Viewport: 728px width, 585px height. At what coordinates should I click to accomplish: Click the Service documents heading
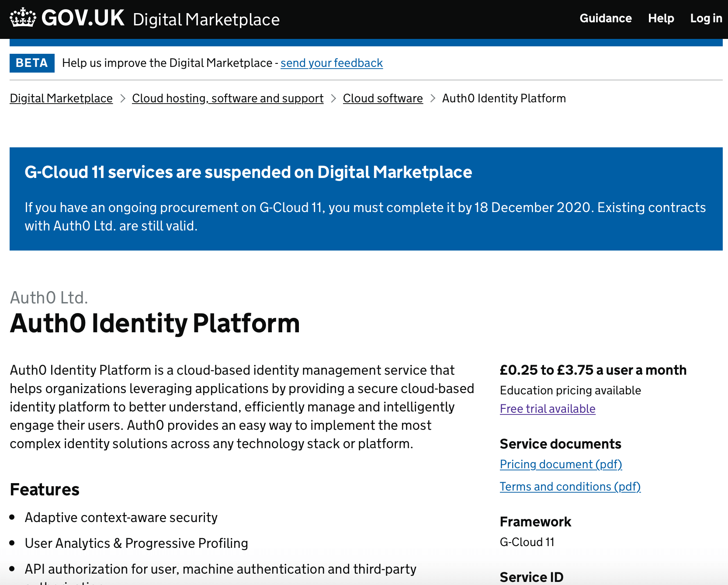(x=561, y=444)
